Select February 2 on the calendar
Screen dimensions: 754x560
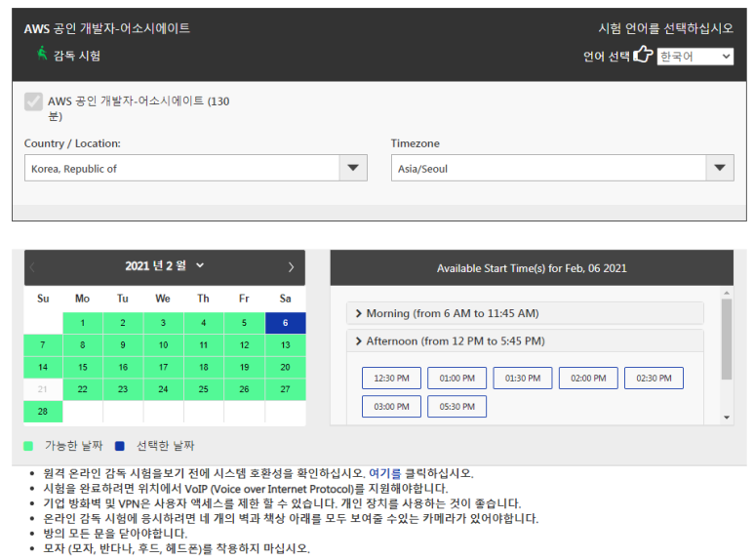[x=123, y=323]
